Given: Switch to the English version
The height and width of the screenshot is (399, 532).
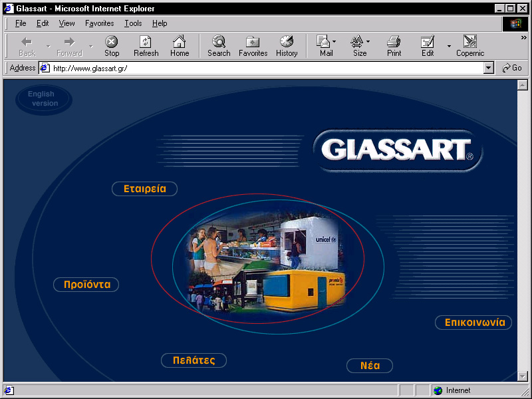Looking at the screenshot, I should 43,99.
